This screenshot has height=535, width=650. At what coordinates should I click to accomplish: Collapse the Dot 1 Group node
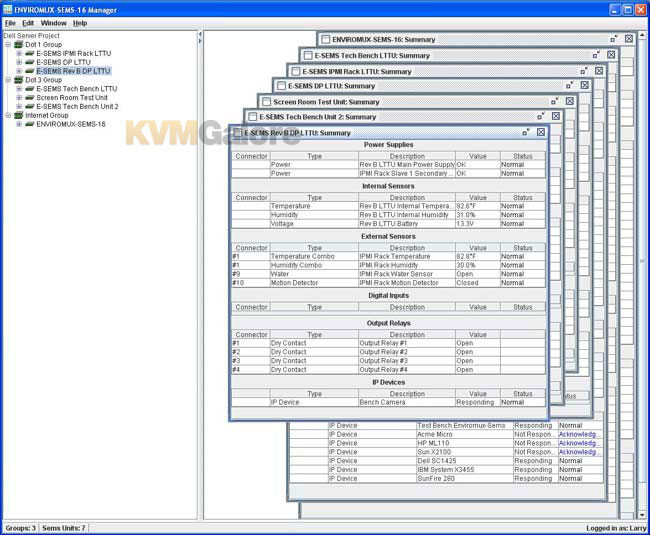(x=8, y=44)
